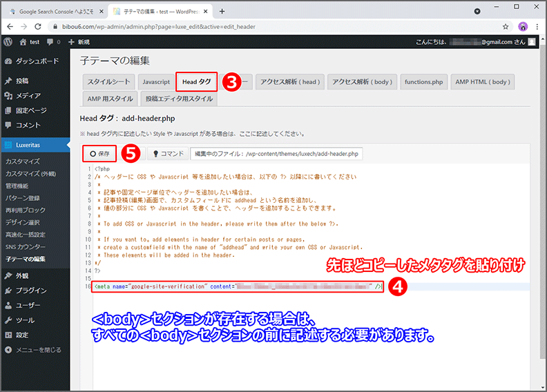Open ツール in the sidebar
547x392 pixels.
pyautogui.click(x=35, y=320)
